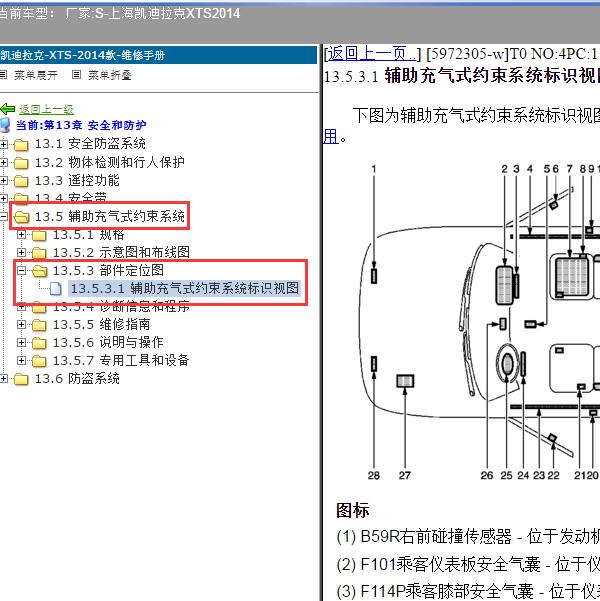Select 13.5.3 部件定位图 tree item
The height and width of the screenshot is (601, 600).
pos(108,270)
